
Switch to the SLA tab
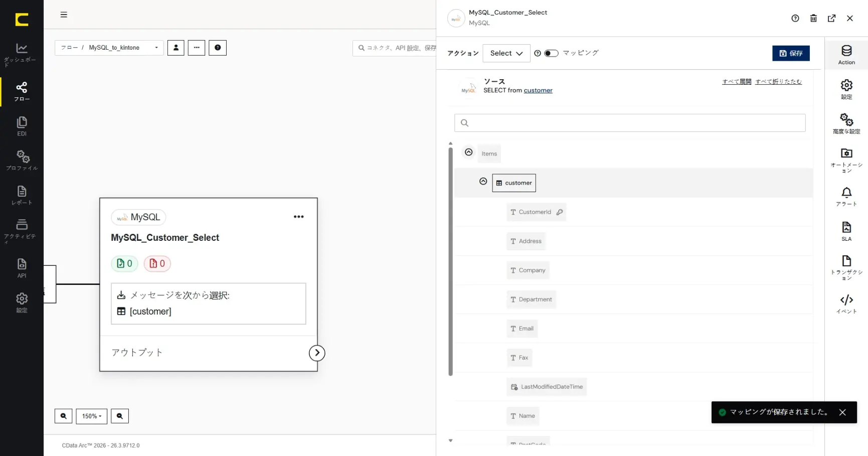846,232
